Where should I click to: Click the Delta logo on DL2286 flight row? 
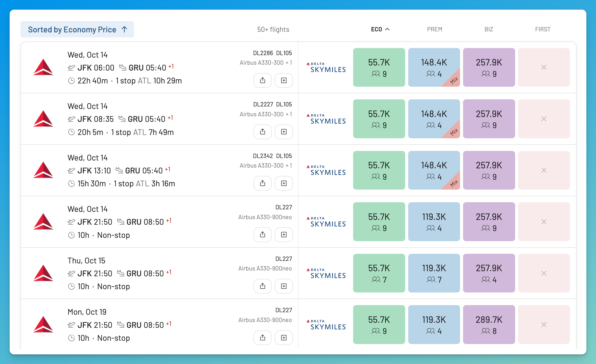[43, 67]
